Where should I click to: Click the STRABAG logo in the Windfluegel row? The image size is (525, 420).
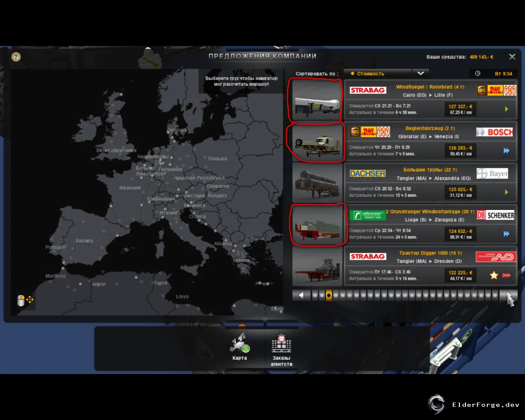368,90
